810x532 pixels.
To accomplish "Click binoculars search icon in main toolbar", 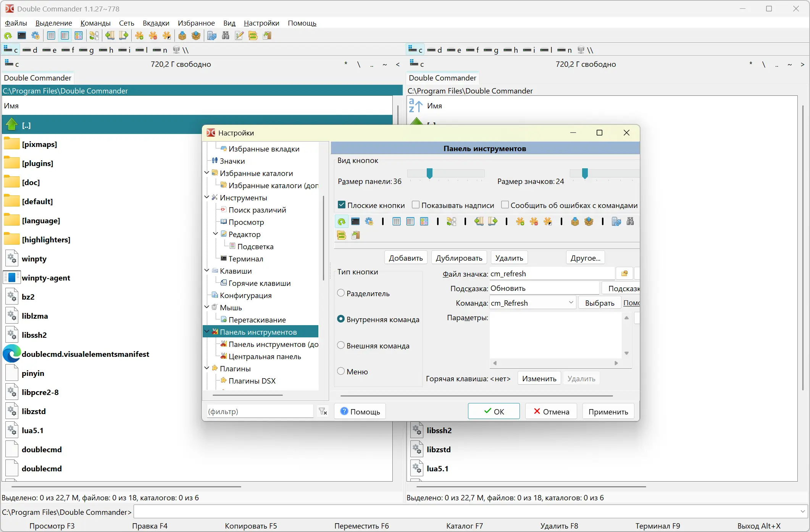I will click(226, 36).
